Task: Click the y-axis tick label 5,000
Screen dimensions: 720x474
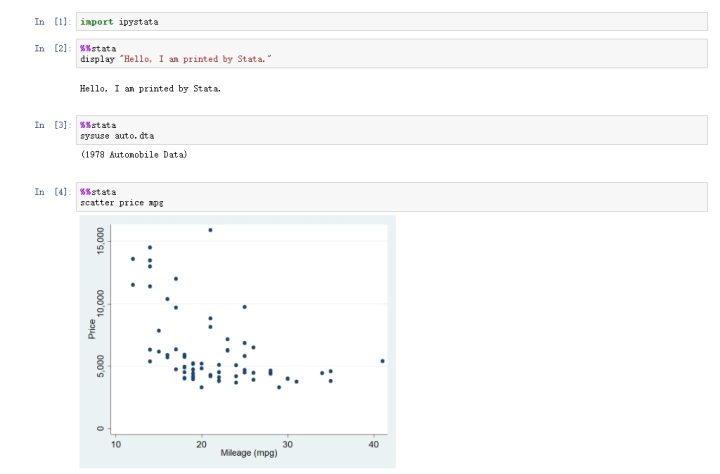Action: coord(101,366)
